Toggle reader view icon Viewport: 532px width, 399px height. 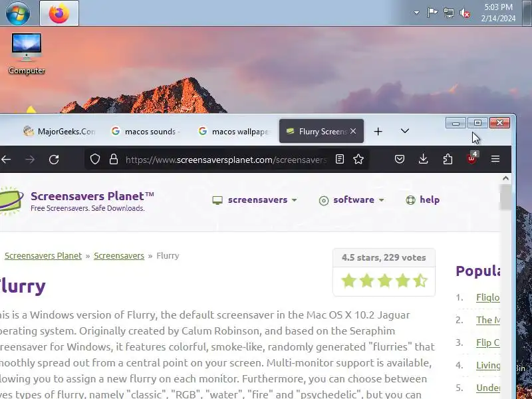coord(340,159)
